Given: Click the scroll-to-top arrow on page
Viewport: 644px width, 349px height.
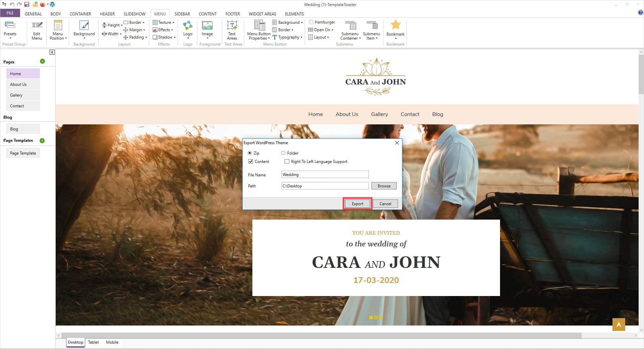Looking at the screenshot, I should click(618, 324).
